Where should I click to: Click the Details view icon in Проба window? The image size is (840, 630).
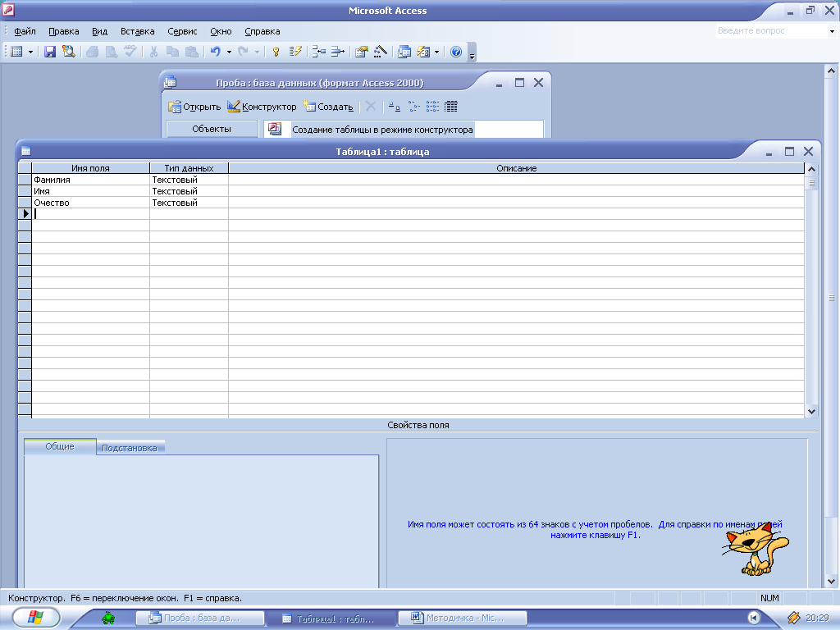[451, 106]
